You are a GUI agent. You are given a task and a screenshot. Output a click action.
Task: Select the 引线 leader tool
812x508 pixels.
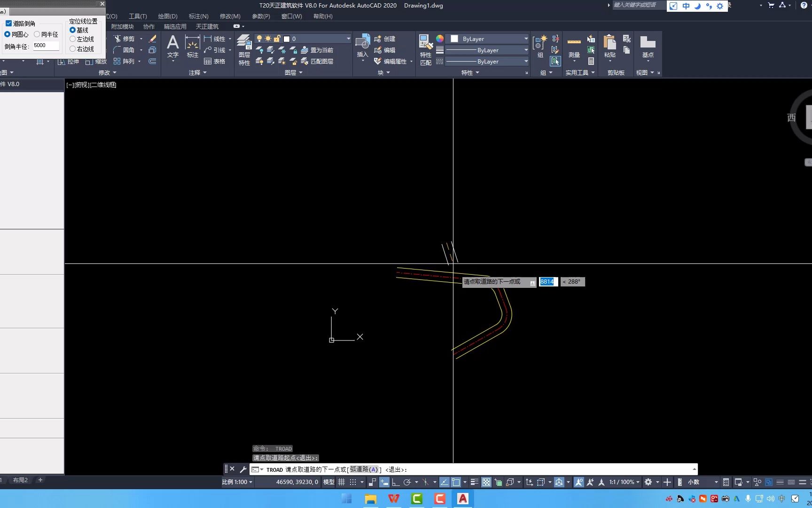(x=215, y=50)
